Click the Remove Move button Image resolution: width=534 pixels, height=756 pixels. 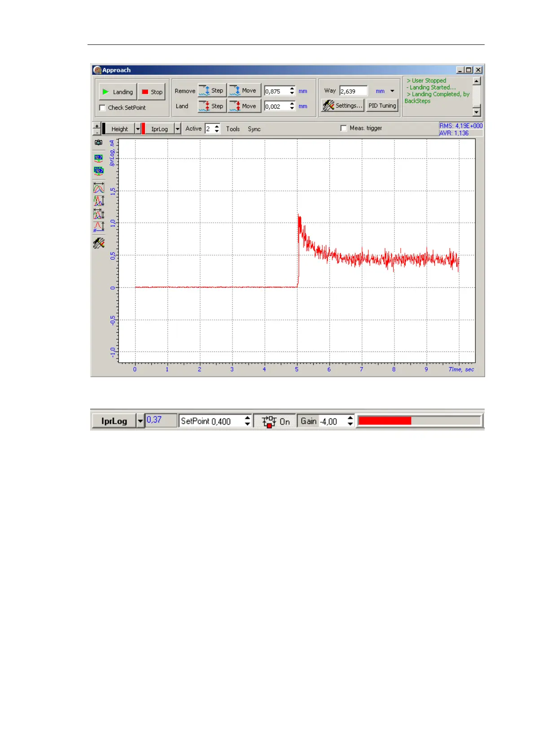click(244, 90)
